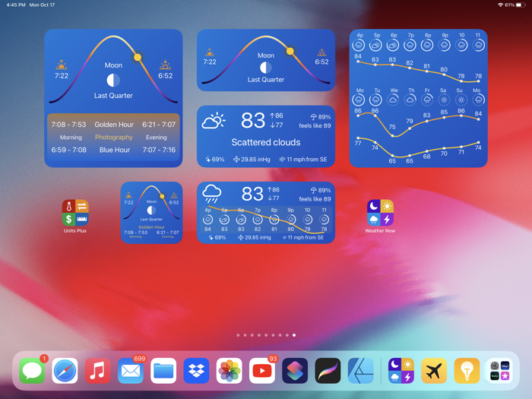Tap 5p weather icon in large forecast widget

(375, 45)
